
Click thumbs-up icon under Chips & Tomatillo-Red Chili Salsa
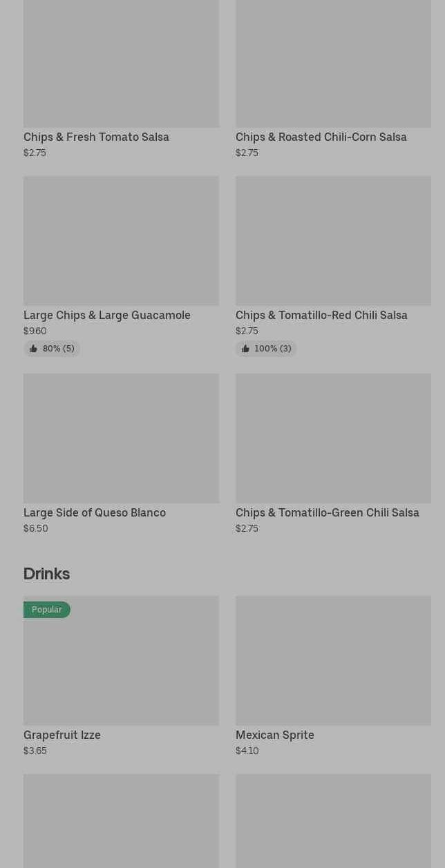pyautogui.click(x=245, y=349)
